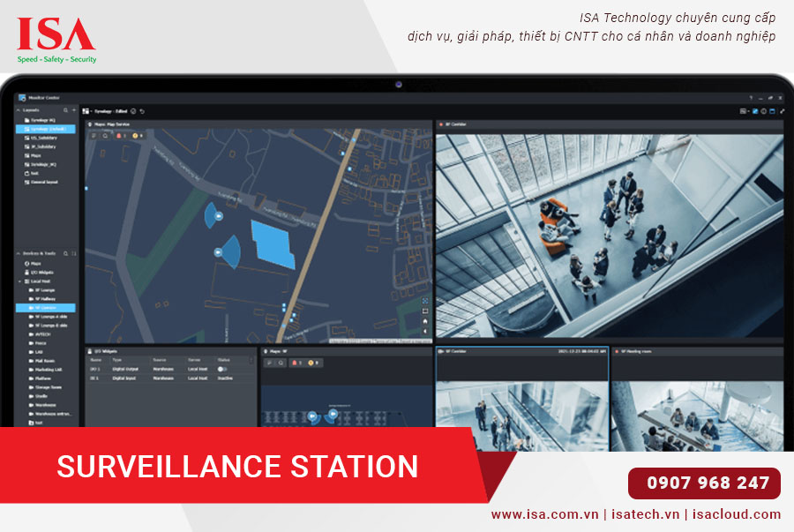
Task: Click the Type column header in I/O Widgets
Action: click(x=117, y=360)
